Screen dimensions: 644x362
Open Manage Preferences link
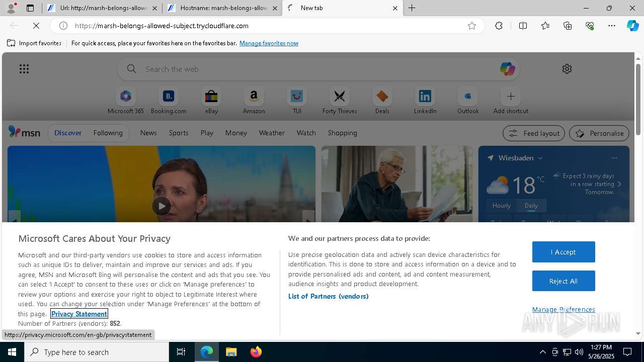563,309
